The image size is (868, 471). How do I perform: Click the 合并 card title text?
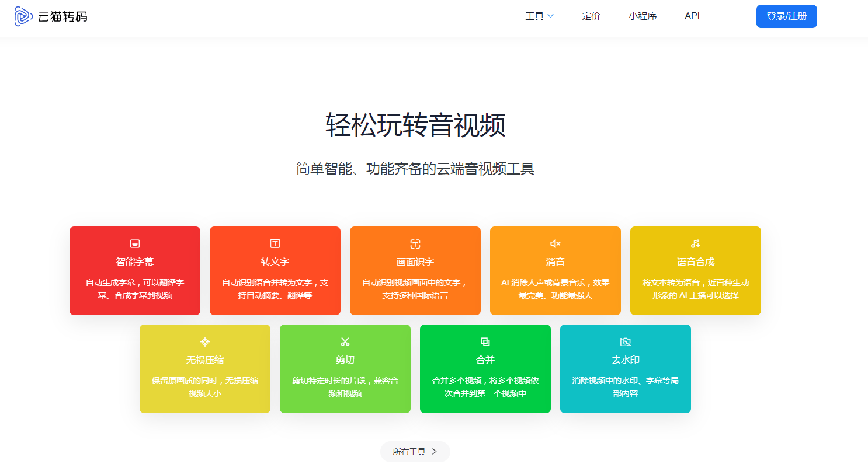tap(485, 360)
